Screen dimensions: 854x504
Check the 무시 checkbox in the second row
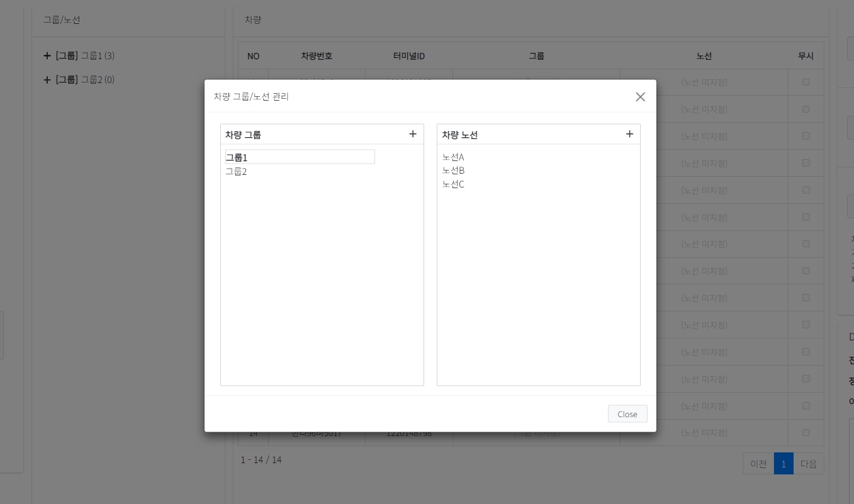tap(806, 109)
